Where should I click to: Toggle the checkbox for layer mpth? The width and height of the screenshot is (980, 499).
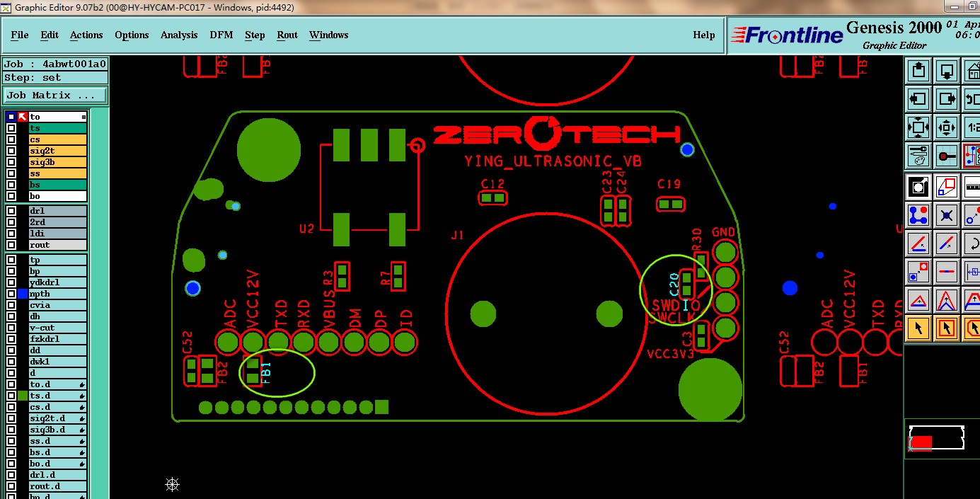11,294
